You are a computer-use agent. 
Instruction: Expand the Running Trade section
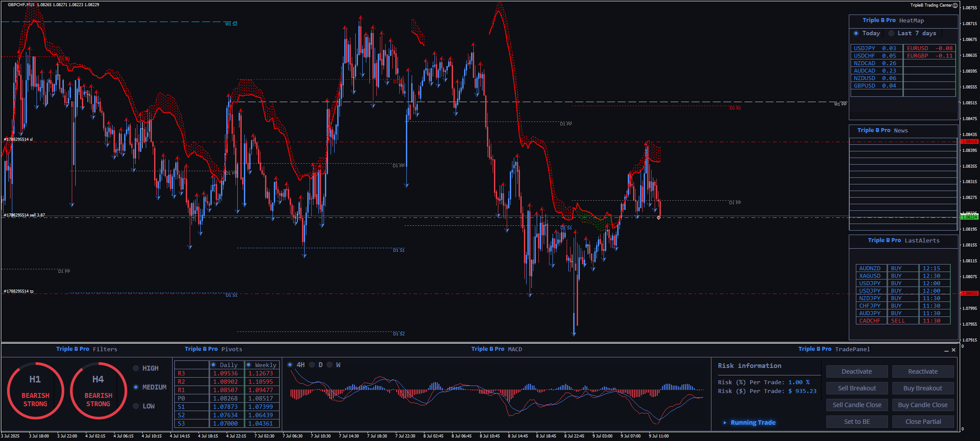pos(725,423)
